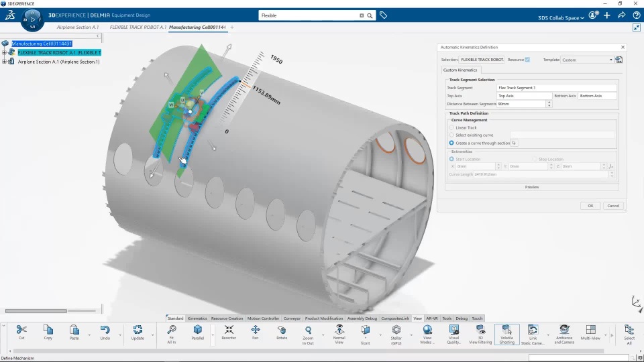Image resolution: width=644 pixels, height=362 pixels.
Task: Click the tree panel horizontal scrollbar
Action: coord(36,311)
